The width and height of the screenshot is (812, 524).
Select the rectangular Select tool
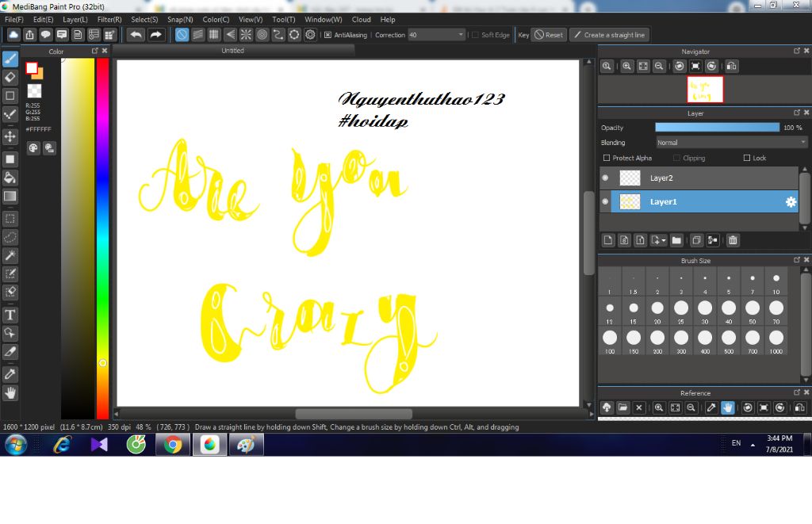(10, 219)
